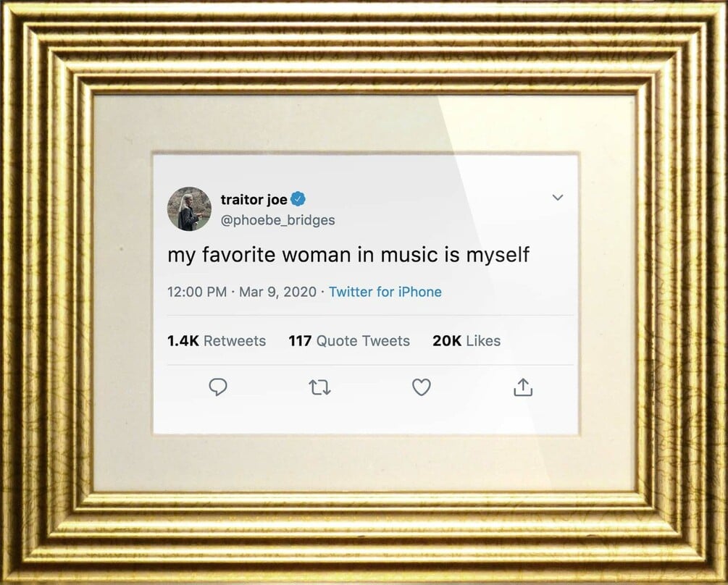Viewport: 728px width, 585px height.
Task: Follow the Twitter for iPhone link
Action: tap(385, 292)
